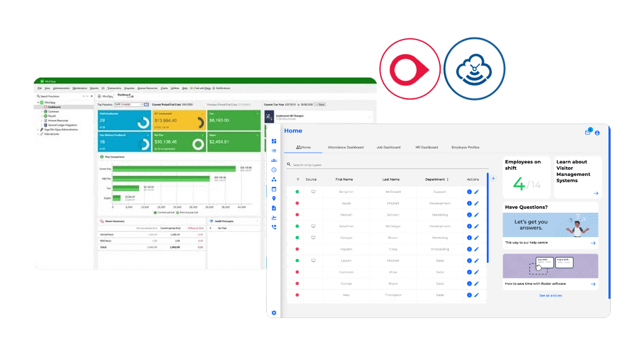
Task: Follow the arrow to the help centre
Action: [x=593, y=243]
